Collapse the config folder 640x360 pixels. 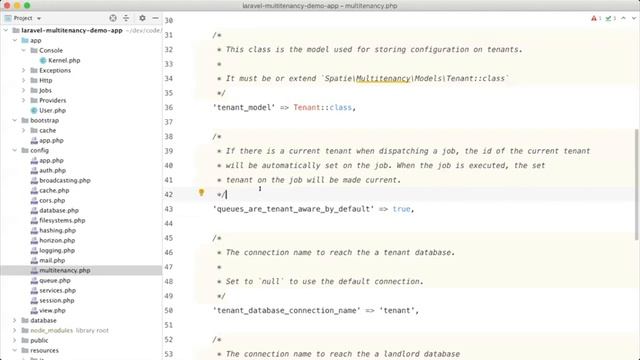click(15, 150)
